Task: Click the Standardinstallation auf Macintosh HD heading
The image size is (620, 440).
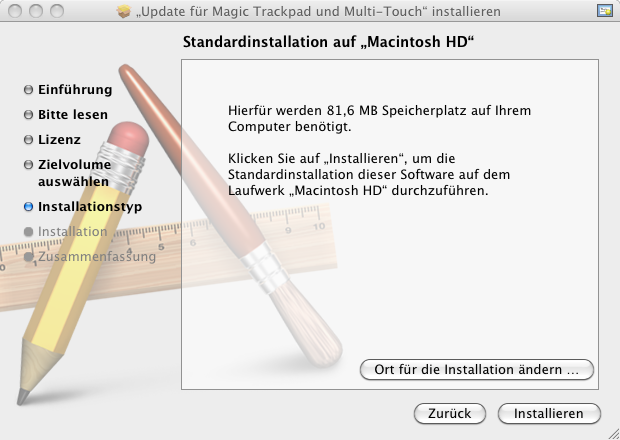Action: tap(328, 44)
